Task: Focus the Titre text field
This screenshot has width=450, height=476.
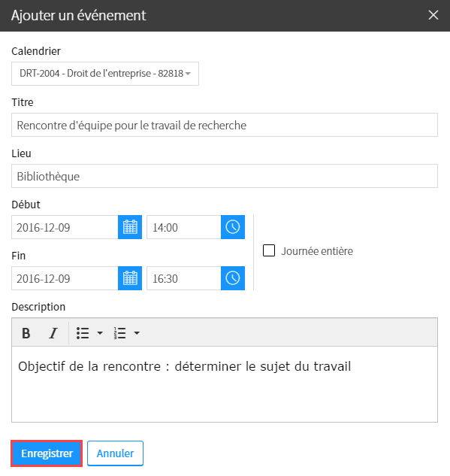Action: [225, 125]
